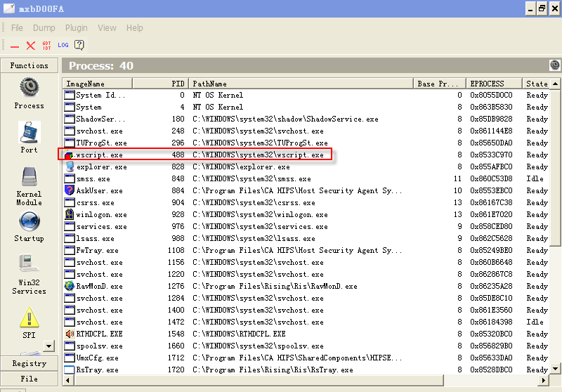Click Idle state of smss.exe row
The width and height of the screenshot is (562, 392).
coord(535,179)
